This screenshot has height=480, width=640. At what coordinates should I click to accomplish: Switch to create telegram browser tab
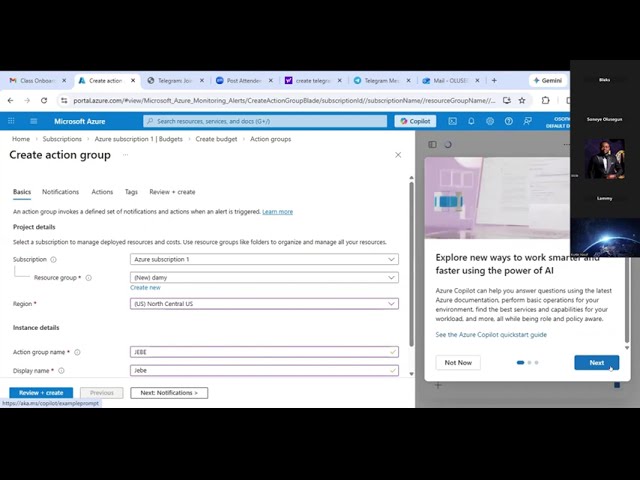coord(313,81)
